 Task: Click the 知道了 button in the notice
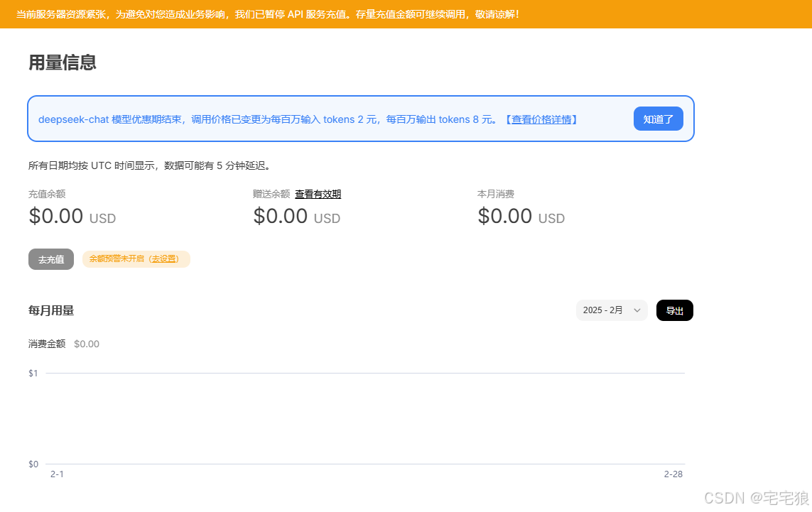(x=659, y=119)
